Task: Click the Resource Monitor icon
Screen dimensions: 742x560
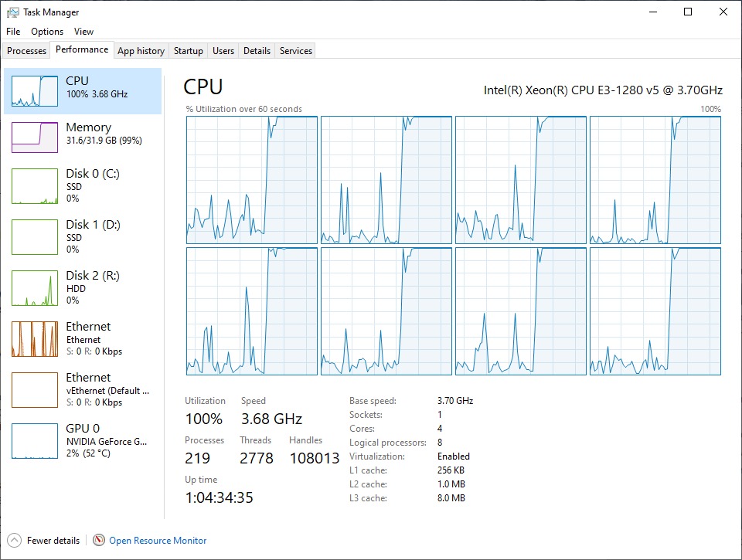Action: pos(99,541)
